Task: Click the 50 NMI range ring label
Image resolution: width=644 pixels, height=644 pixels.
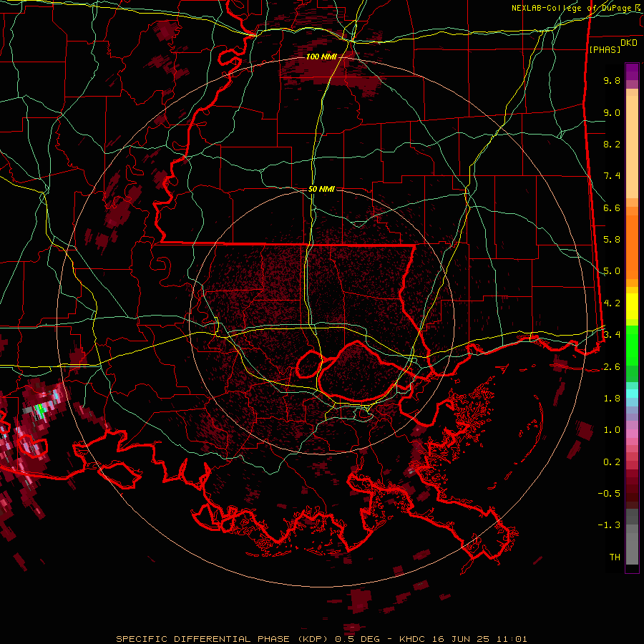Action: pyautogui.click(x=321, y=189)
